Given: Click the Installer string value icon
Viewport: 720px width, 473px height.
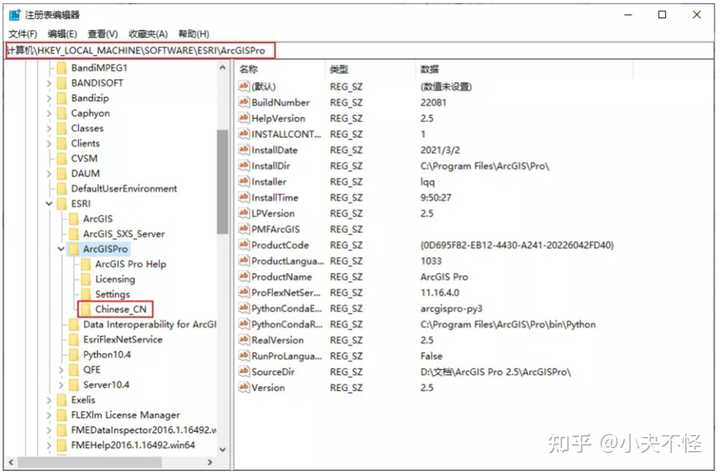Looking at the screenshot, I should [x=244, y=182].
